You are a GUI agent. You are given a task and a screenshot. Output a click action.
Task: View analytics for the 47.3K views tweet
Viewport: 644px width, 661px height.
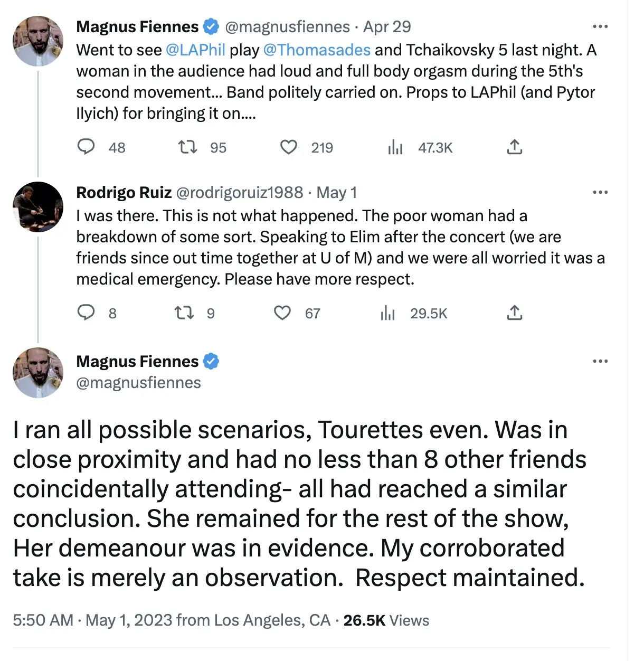(395, 147)
